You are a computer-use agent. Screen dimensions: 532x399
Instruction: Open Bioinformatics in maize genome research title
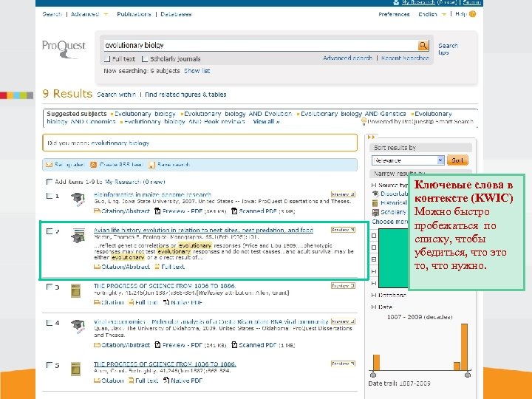[152, 195]
